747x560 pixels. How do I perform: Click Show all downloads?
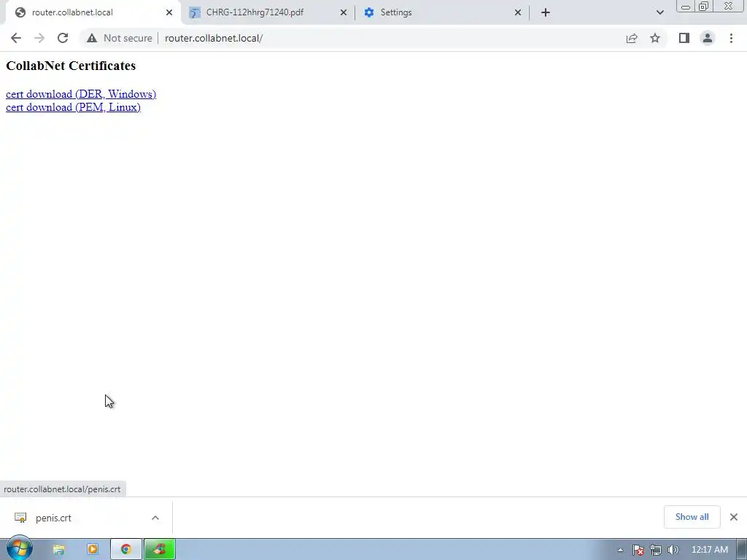pos(692,517)
